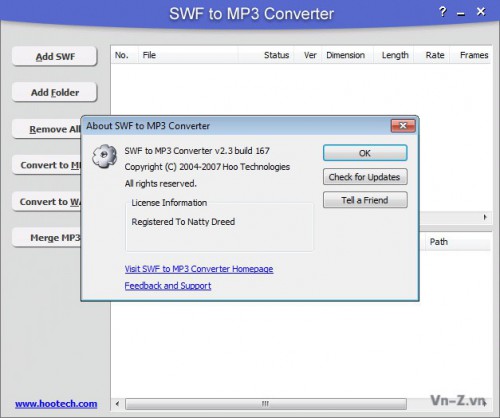The width and height of the screenshot is (500, 418).
Task: Click the Add SWF button
Action: pyautogui.click(x=55, y=56)
